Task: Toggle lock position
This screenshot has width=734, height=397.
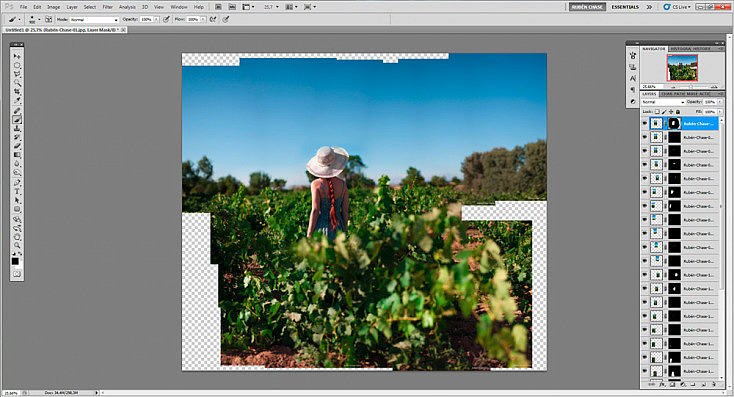Action: [671, 112]
